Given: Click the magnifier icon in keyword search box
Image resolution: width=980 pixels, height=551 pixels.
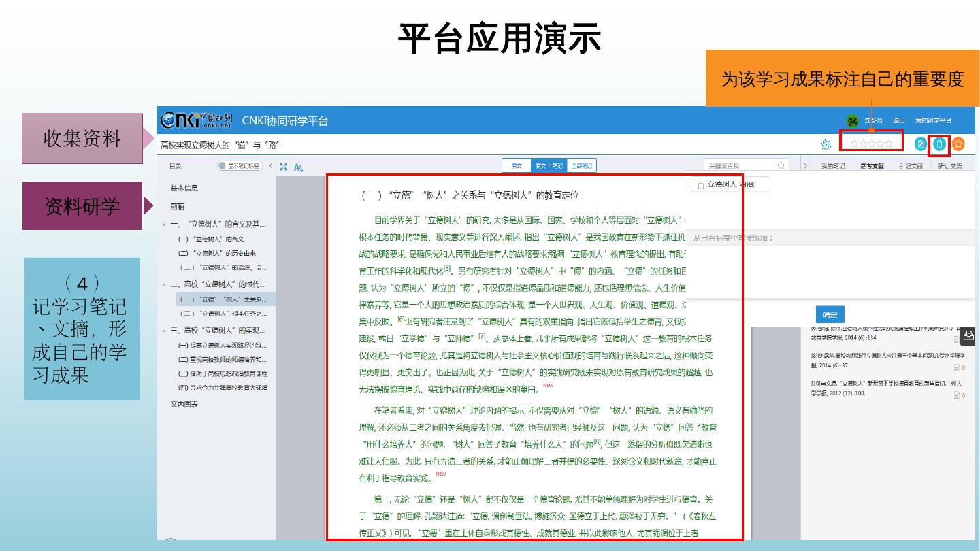Looking at the screenshot, I should [781, 165].
